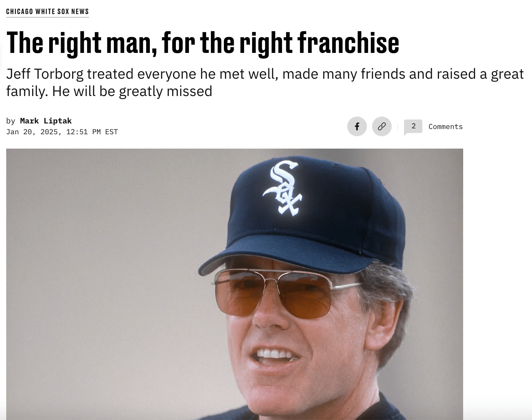Click the 'by' label before the author name
This screenshot has width=532, height=420.
tap(11, 121)
